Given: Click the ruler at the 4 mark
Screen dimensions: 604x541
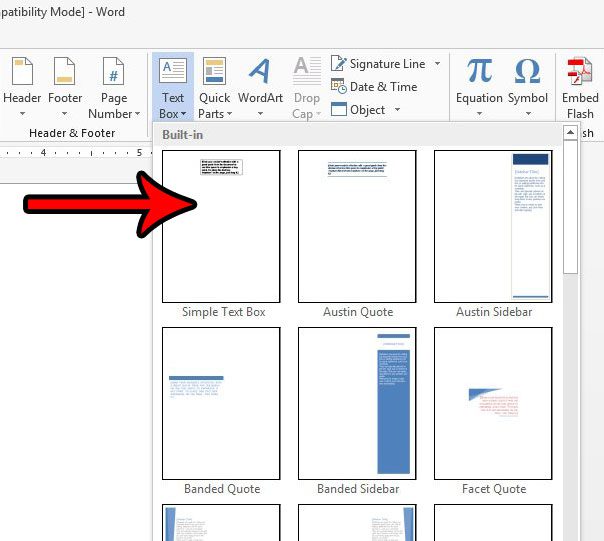Looking at the screenshot, I should click(x=44, y=153).
